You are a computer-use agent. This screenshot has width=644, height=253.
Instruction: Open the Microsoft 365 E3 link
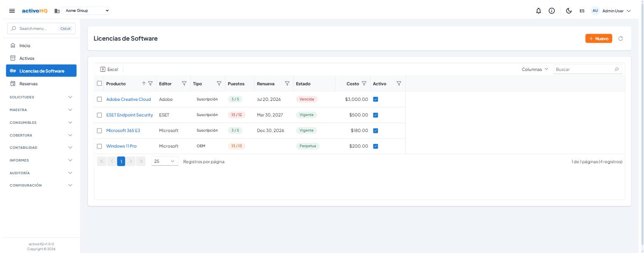tap(123, 130)
